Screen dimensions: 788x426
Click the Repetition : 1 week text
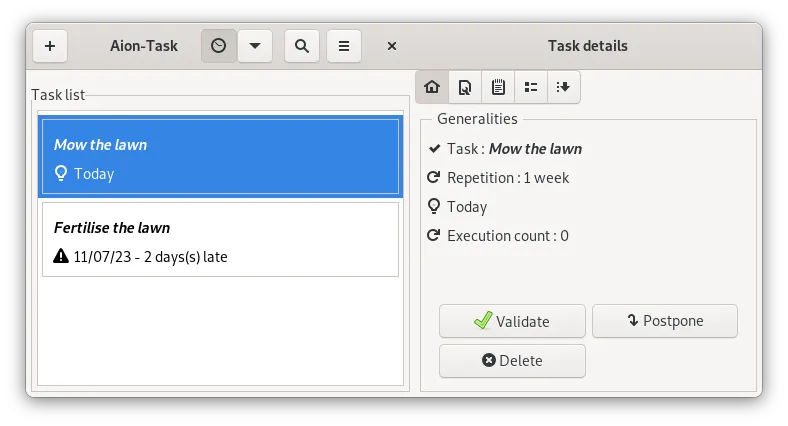[508, 178]
